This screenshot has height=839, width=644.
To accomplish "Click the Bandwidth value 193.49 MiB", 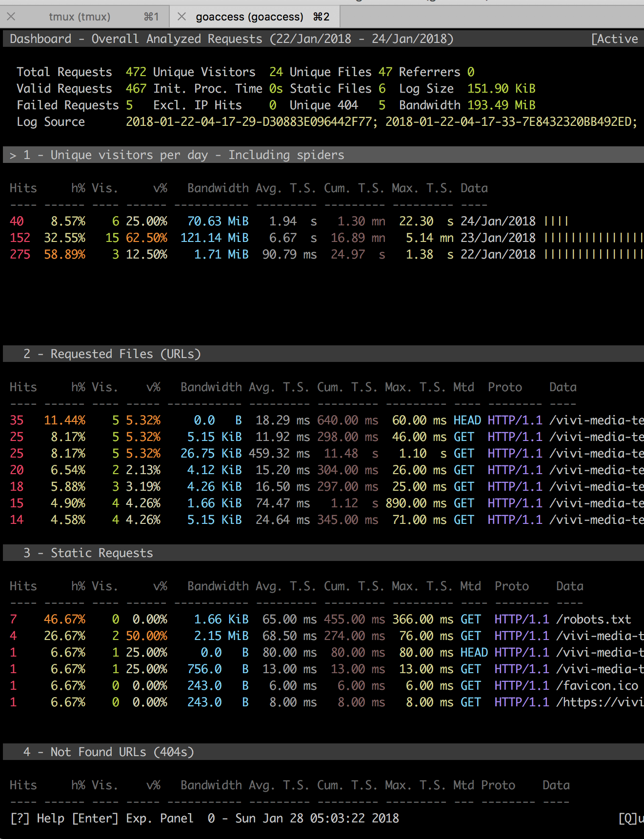I will (501, 105).
